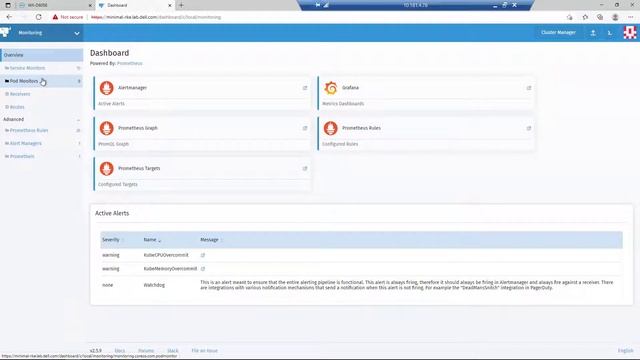Open Pod Monitors in sidebar

point(42,81)
